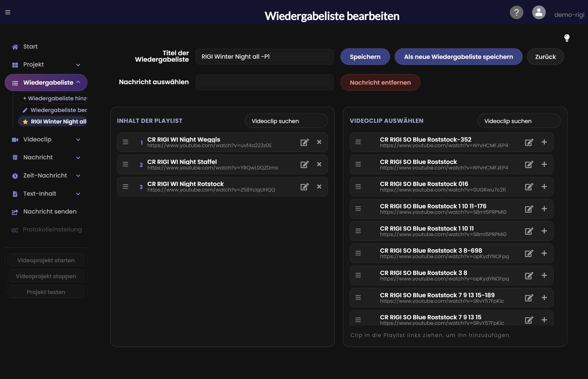The image size is (588, 379).
Task: Edit CR RIGI WI Night Staffel clip
Action: coord(304,165)
